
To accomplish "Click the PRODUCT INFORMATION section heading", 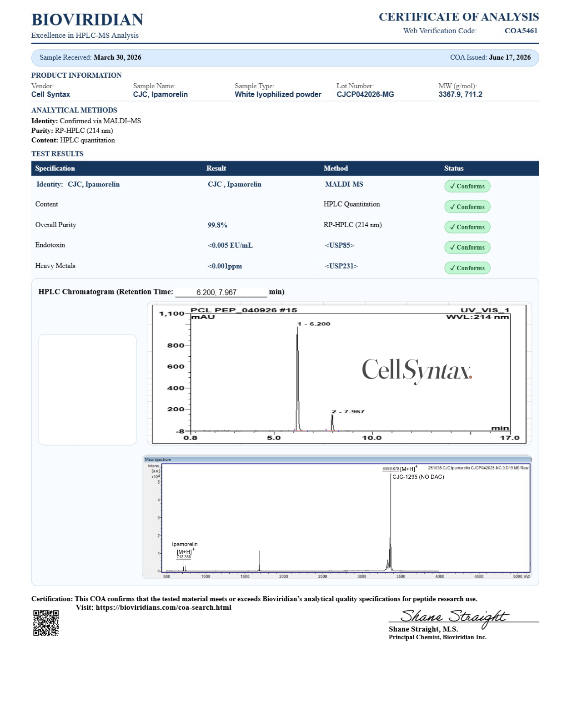I will tap(76, 76).
